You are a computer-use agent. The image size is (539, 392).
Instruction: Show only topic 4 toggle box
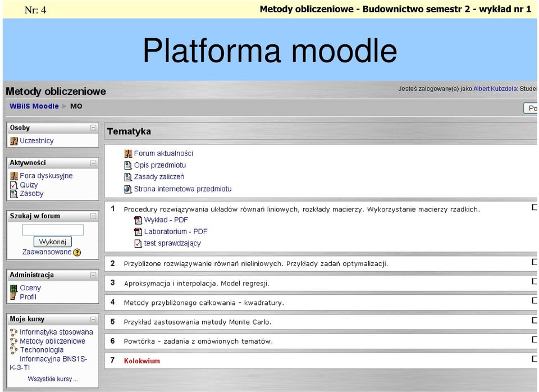[535, 300]
